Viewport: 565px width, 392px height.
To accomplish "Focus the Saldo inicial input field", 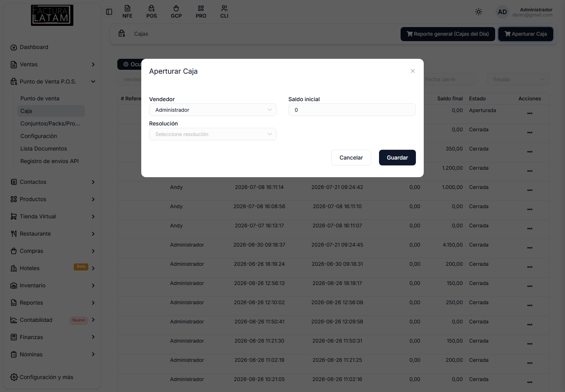I will coord(352,110).
